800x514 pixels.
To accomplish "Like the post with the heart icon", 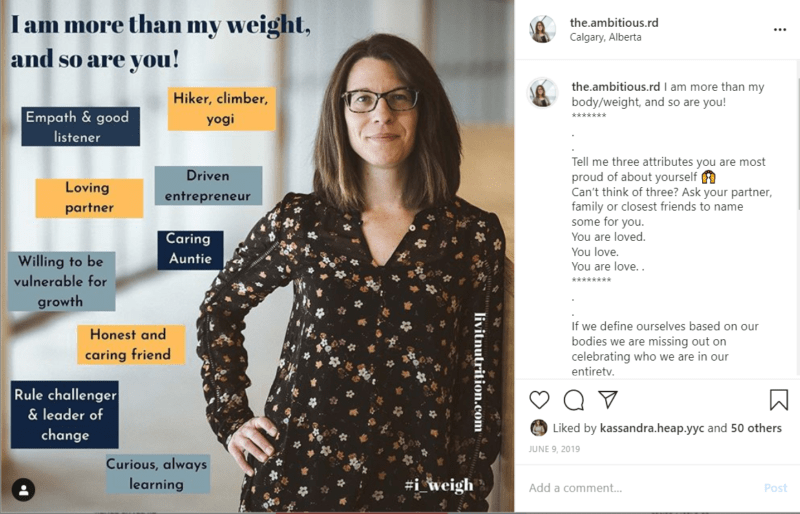I will (539, 400).
